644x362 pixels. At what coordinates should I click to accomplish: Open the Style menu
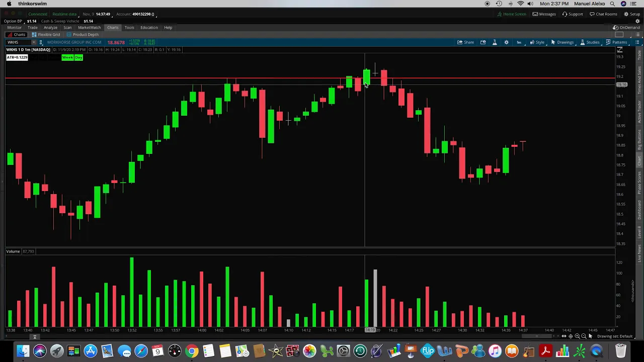click(x=537, y=42)
